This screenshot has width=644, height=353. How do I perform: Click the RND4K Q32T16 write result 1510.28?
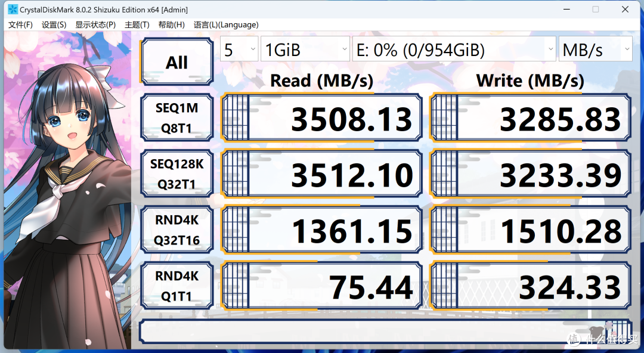tap(531, 230)
